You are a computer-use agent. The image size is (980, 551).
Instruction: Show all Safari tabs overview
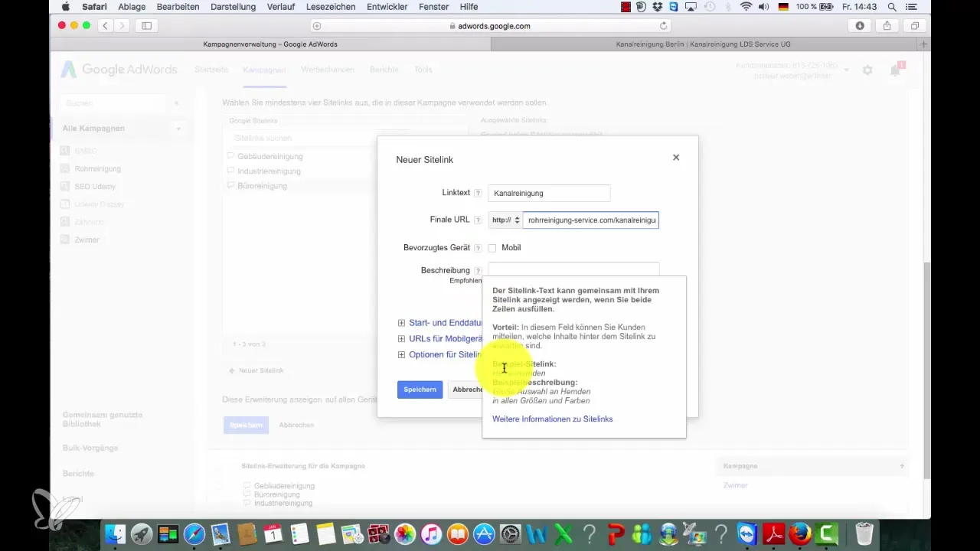(x=914, y=26)
